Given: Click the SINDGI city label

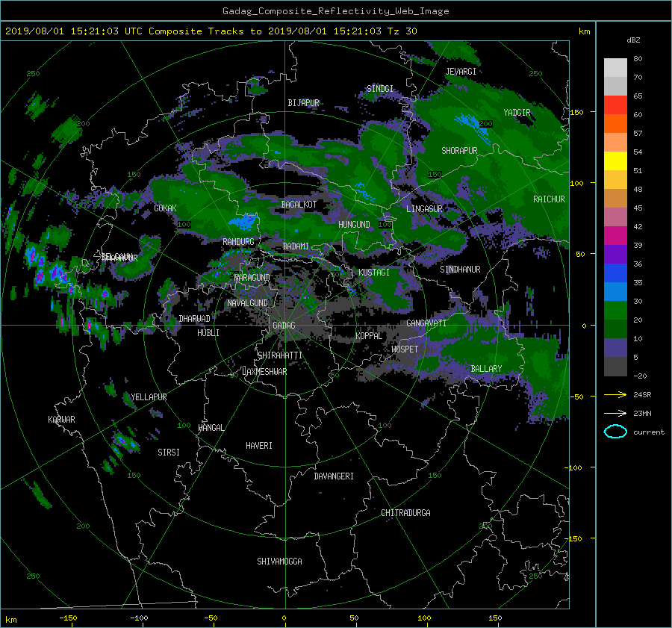Looking at the screenshot, I should pyautogui.click(x=380, y=89).
